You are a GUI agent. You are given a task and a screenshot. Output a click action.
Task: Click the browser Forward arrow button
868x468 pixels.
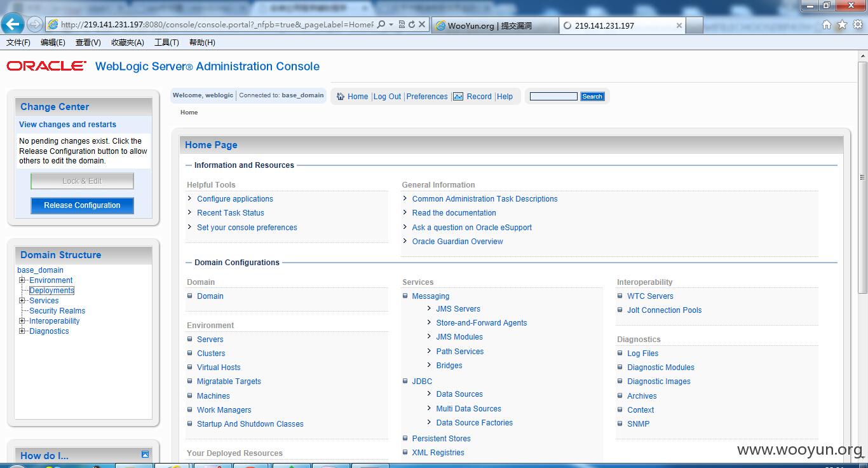click(x=35, y=25)
